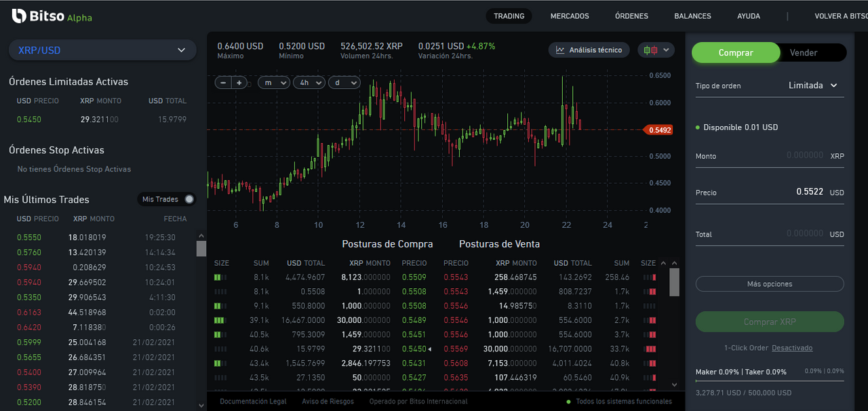Screen dimensions: 868x411
Task: Click the Maker/Taker fee volume progress bar
Action: click(x=770, y=381)
